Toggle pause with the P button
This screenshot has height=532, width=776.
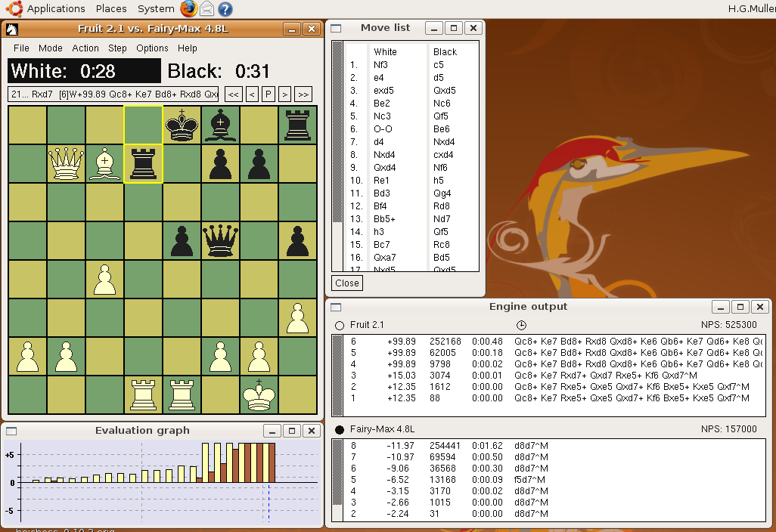(268, 94)
